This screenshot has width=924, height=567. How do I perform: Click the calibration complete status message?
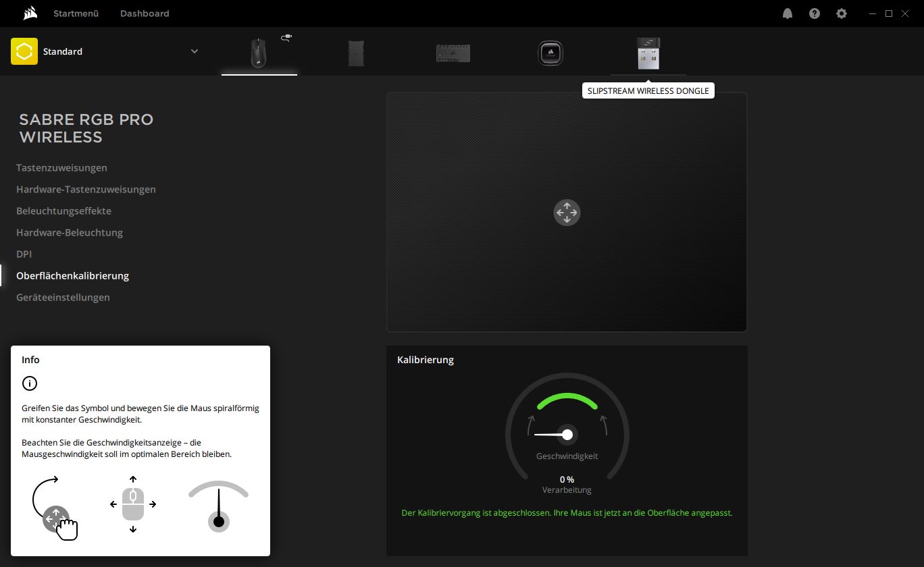[567, 513]
